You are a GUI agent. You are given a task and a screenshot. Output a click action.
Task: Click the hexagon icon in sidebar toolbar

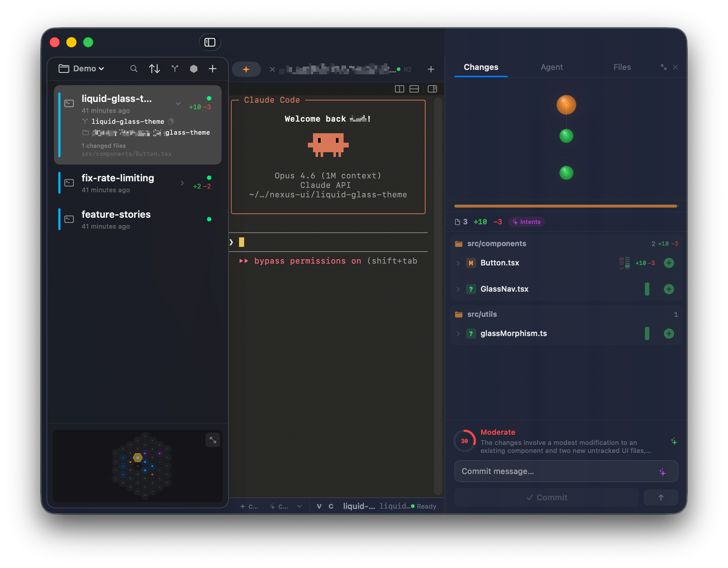point(194,68)
